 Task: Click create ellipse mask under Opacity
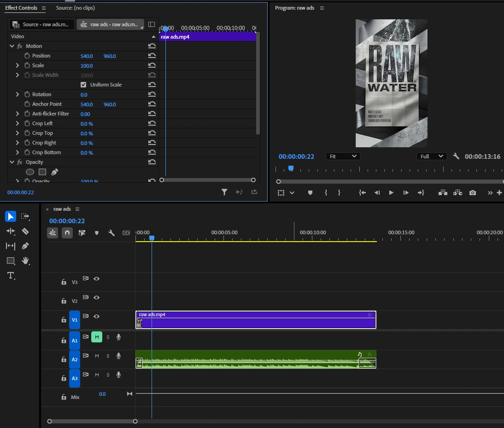tap(30, 172)
